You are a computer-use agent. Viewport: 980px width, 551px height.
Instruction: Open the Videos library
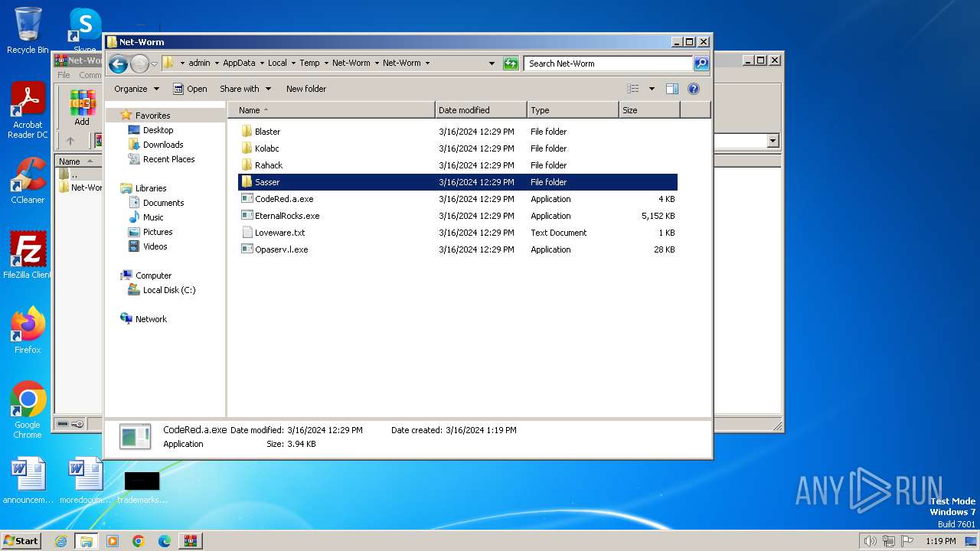tap(155, 246)
